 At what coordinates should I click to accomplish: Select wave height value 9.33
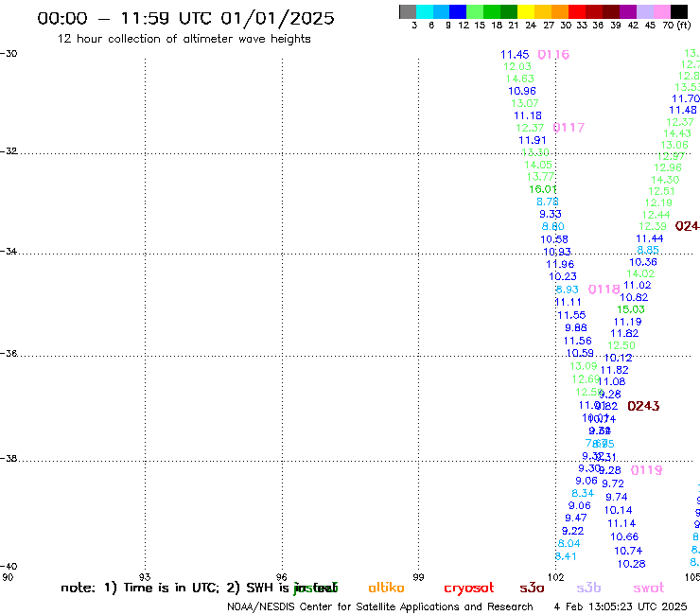[551, 214]
